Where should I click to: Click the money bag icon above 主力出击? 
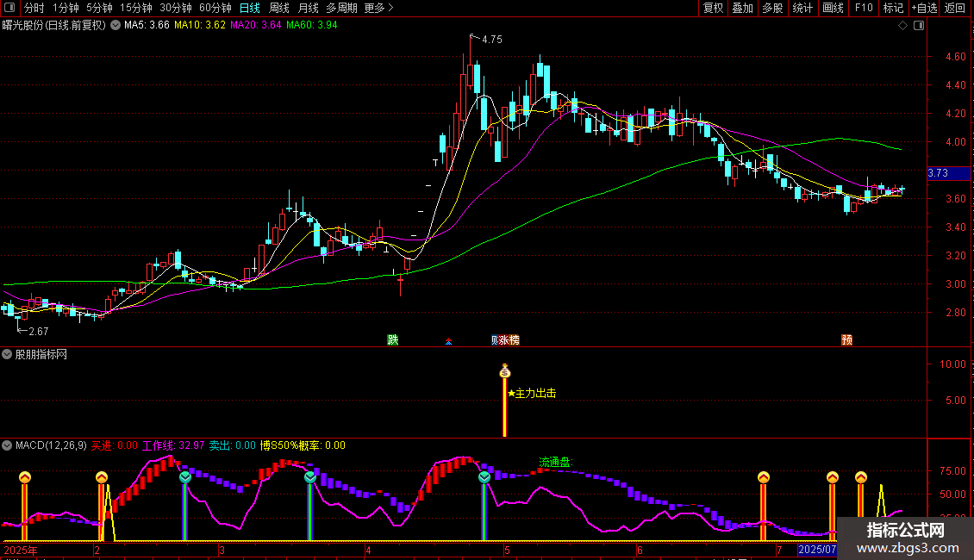(505, 371)
